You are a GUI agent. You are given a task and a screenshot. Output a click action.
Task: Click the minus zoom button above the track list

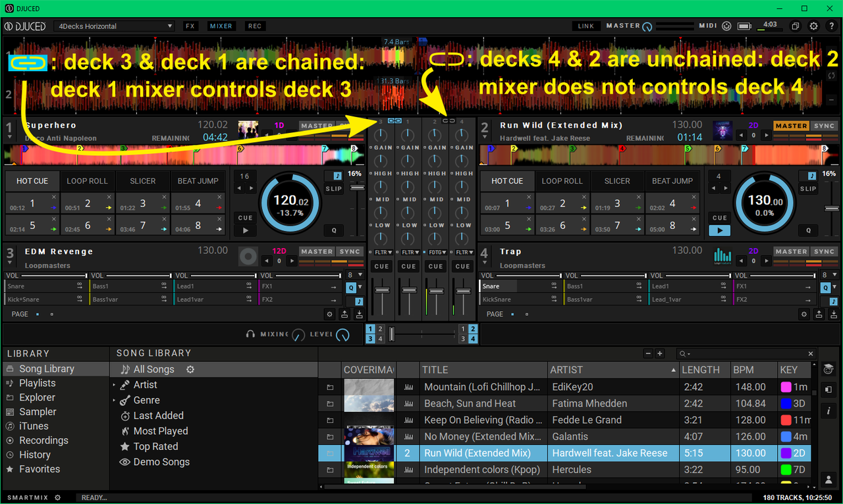click(x=648, y=354)
